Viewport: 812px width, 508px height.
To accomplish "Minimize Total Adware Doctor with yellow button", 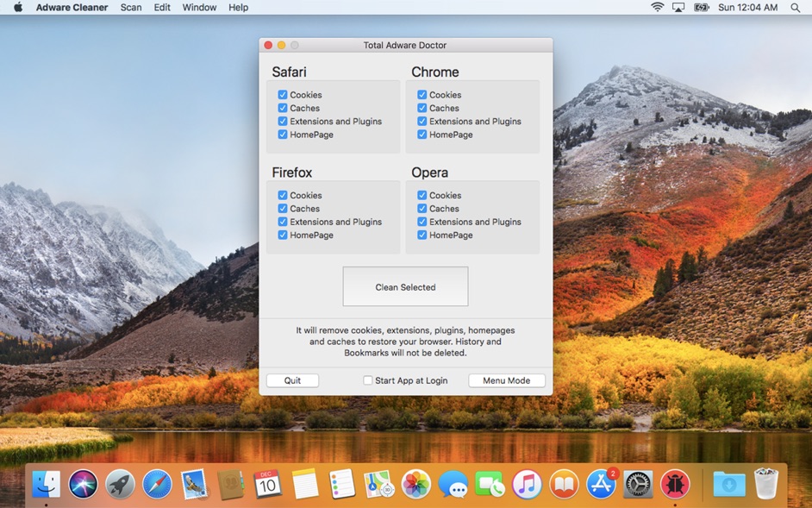I will point(281,45).
